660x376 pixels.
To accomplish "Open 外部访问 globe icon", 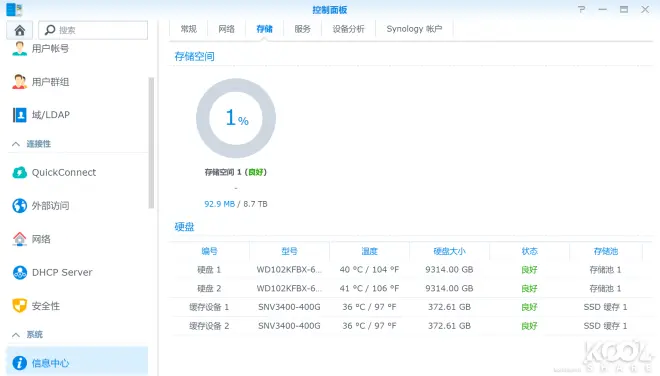I will pyautogui.click(x=19, y=205).
